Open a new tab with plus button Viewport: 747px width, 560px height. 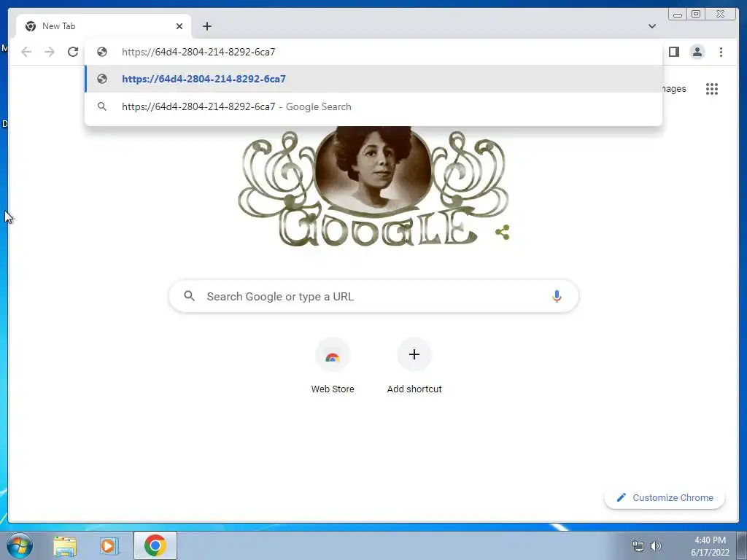[206, 26]
